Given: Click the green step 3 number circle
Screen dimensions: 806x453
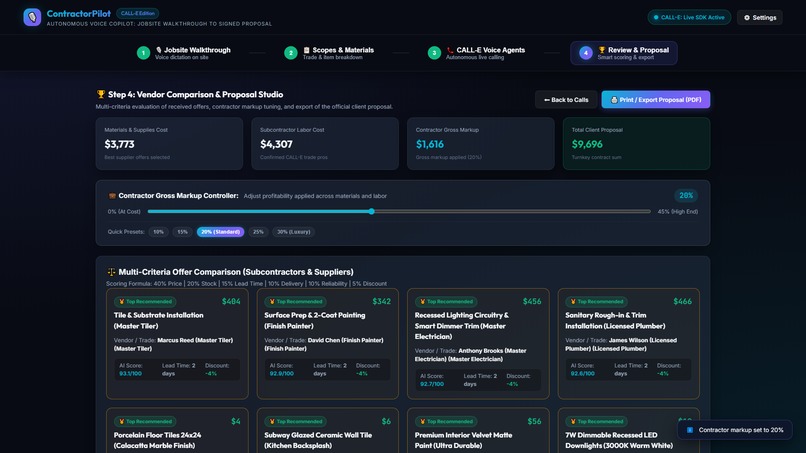Looking at the screenshot, I should point(434,53).
